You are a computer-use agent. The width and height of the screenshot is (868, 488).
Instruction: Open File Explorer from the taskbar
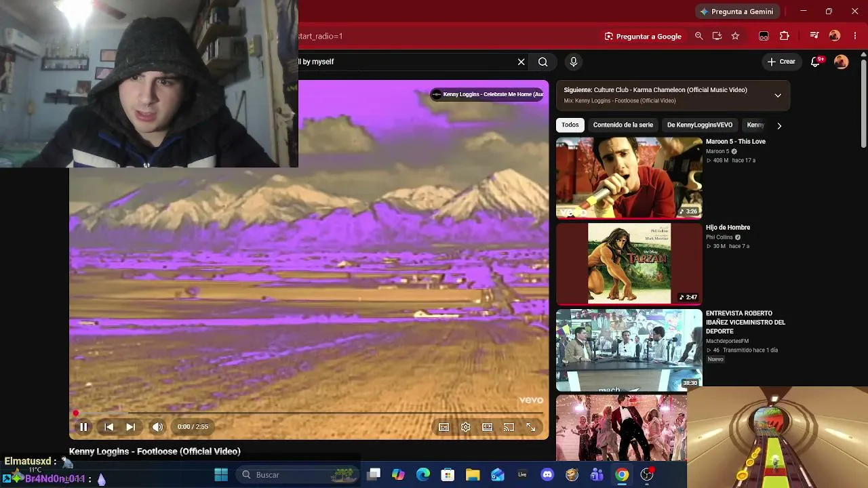(473, 474)
